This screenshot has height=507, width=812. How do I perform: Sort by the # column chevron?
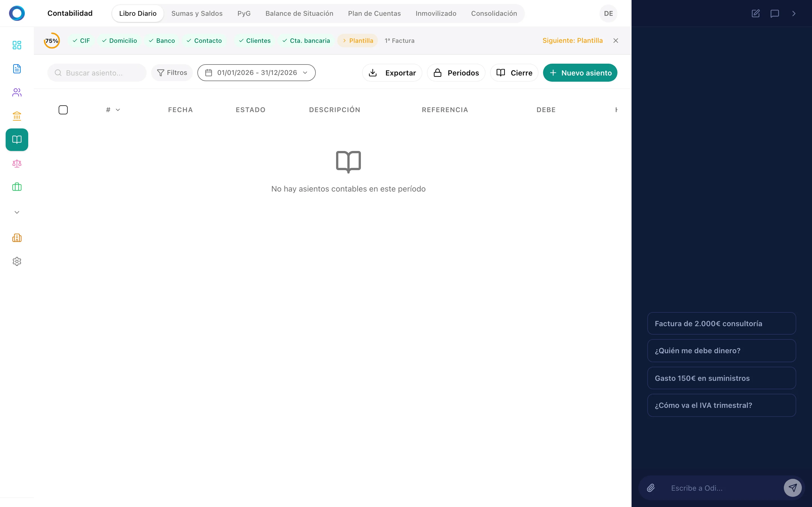[118, 110]
